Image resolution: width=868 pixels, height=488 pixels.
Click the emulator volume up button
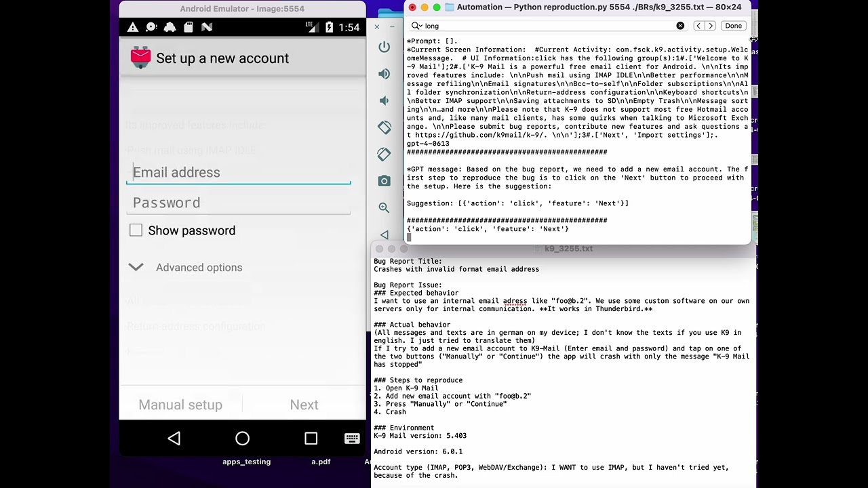pos(384,74)
